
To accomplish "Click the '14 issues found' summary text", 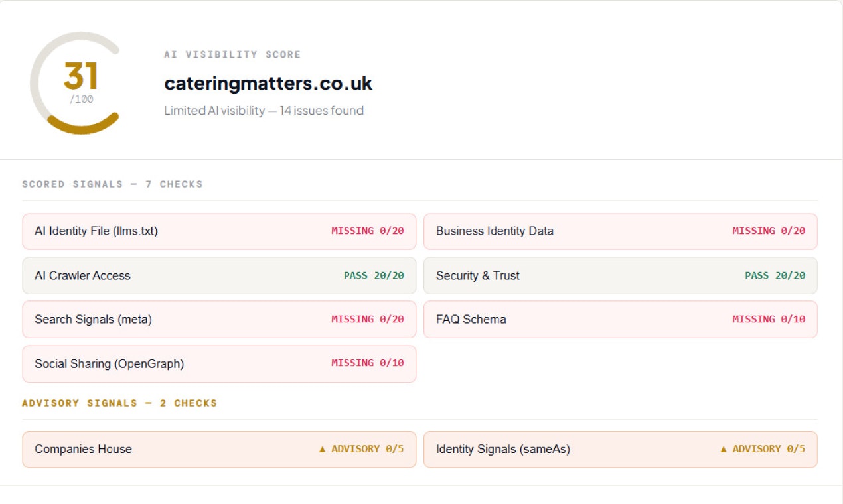I will [x=322, y=111].
